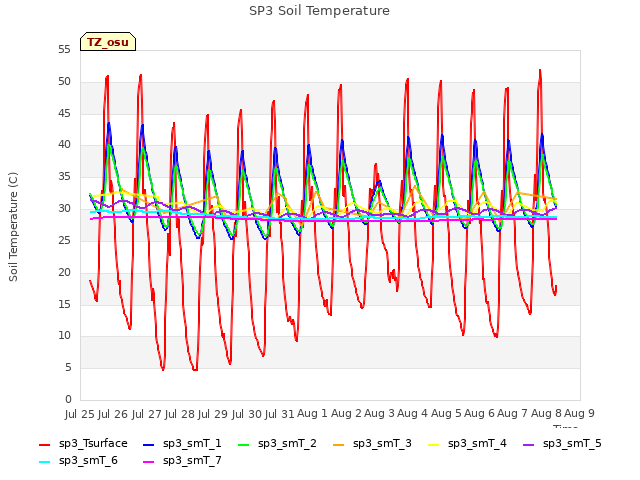Viewport: 640px width, 480px height.
Task: Click the Aug 7 x-axis tick label
Action: tap(513, 414)
